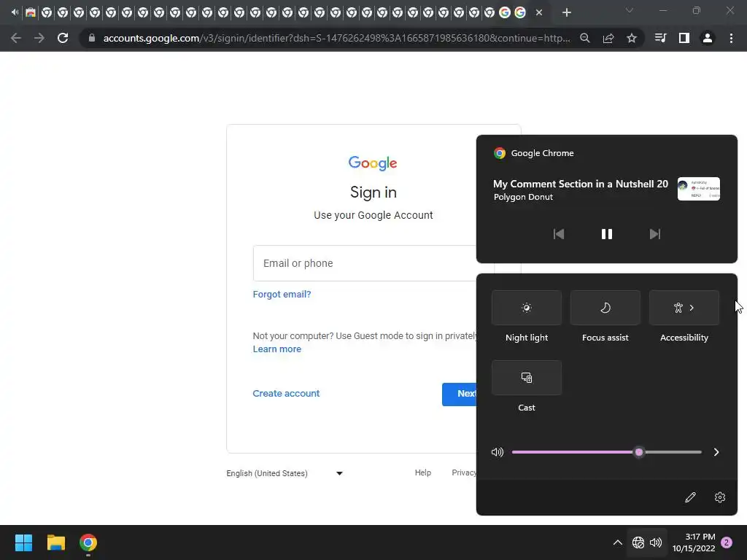Close the active Google sign-in tab
747x560 pixels.
click(539, 12)
